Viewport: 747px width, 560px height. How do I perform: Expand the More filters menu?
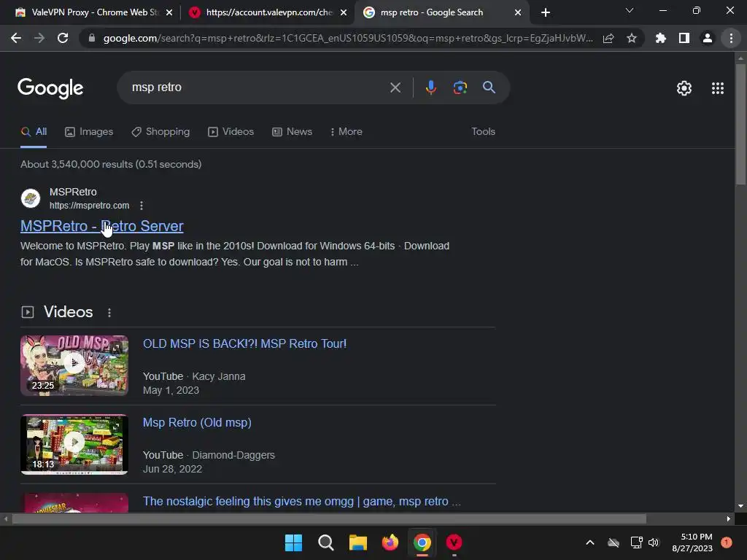tap(347, 132)
